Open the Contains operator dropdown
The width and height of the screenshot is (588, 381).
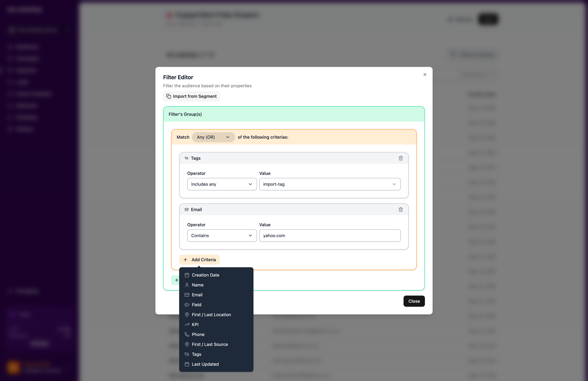click(222, 236)
